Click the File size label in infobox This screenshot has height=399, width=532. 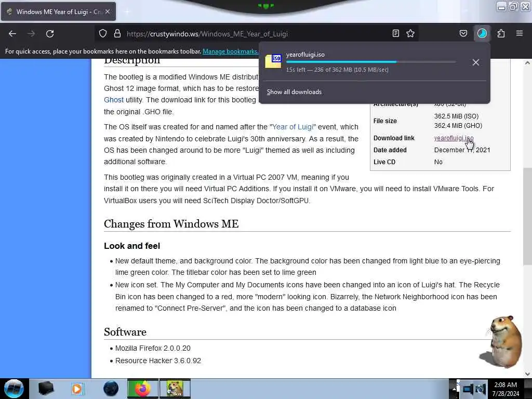pyautogui.click(x=385, y=121)
